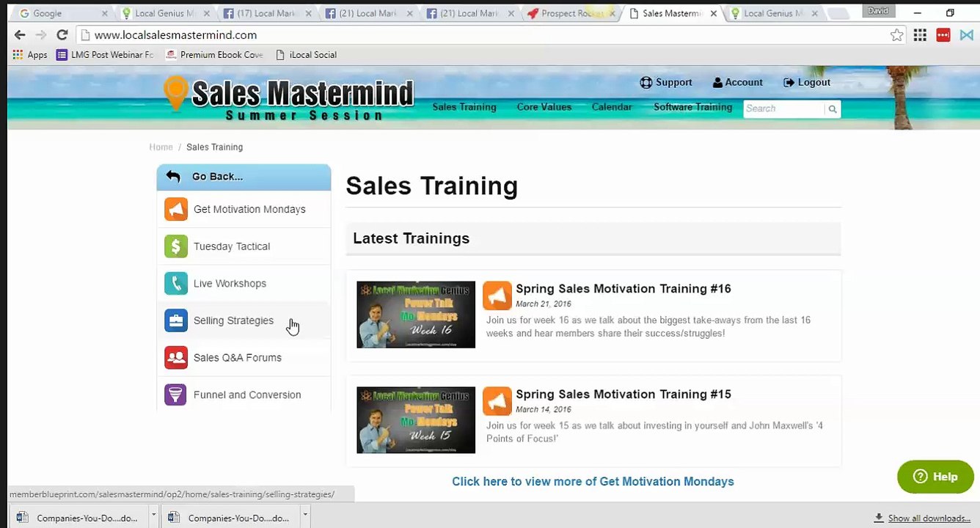Open dropdown arrow for second Companies-You-Do download

click(305, 516)
